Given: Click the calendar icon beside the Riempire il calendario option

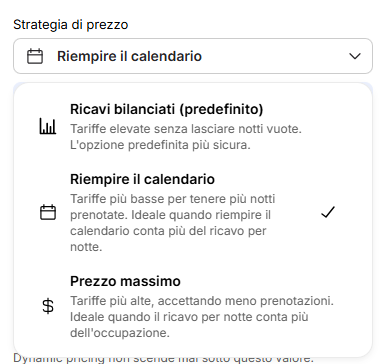Looking at the screenshot, I should (48, 212).
